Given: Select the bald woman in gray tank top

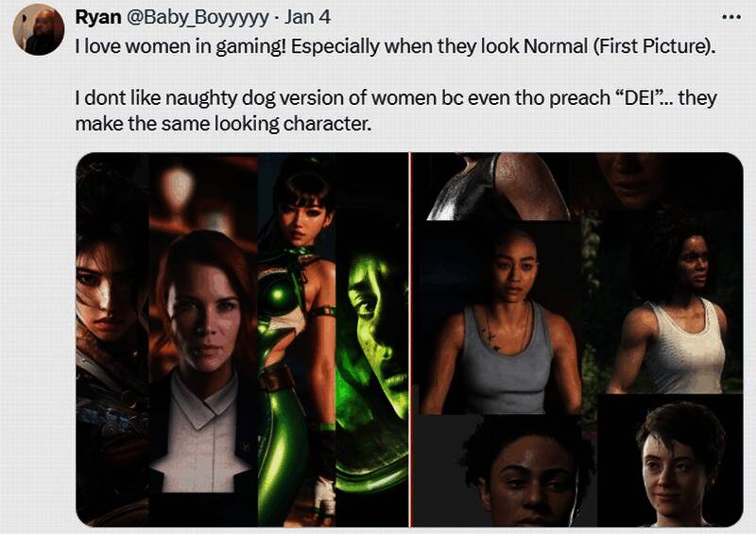Looking at the screenshot, I should (x=502, y=319).
